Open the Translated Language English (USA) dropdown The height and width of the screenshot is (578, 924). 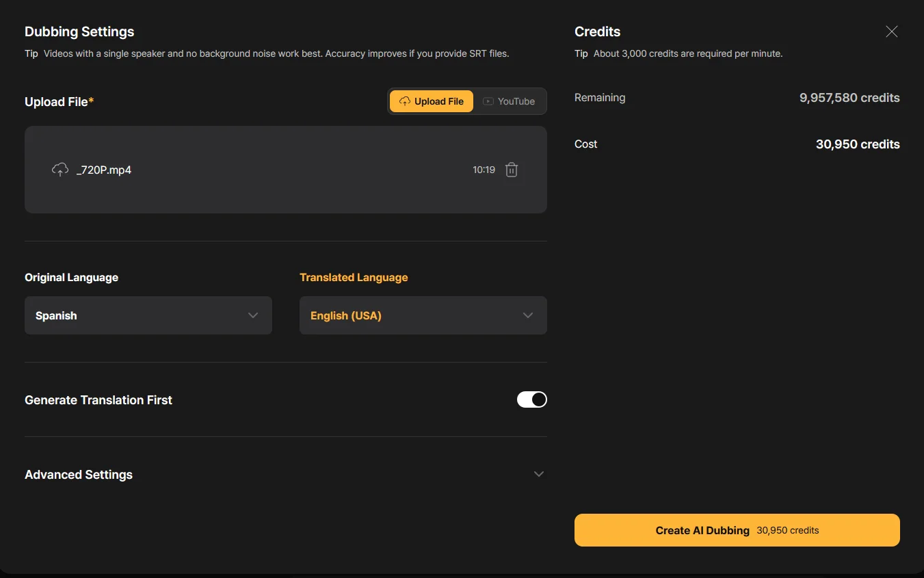click(x=423, y=315)
